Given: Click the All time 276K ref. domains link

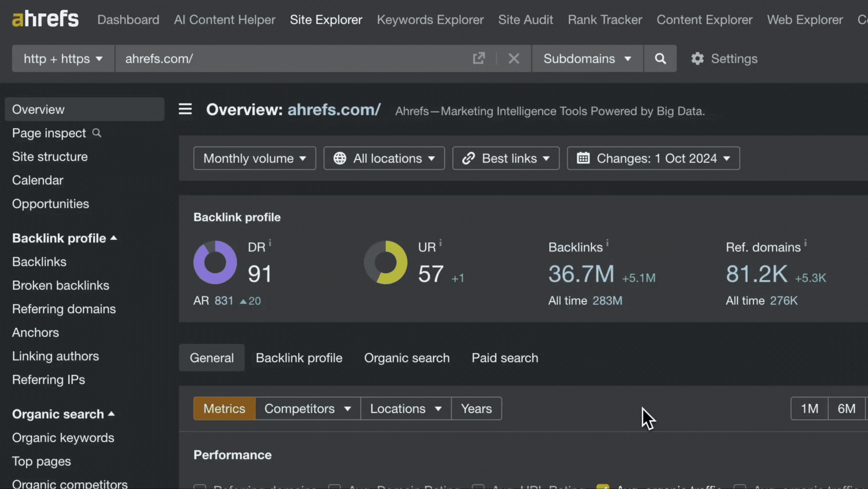Looking at the screenshot, I should 784,300.
